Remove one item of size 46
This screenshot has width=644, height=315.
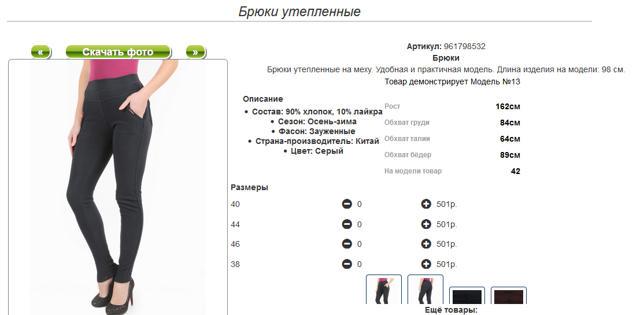[347, 244]
